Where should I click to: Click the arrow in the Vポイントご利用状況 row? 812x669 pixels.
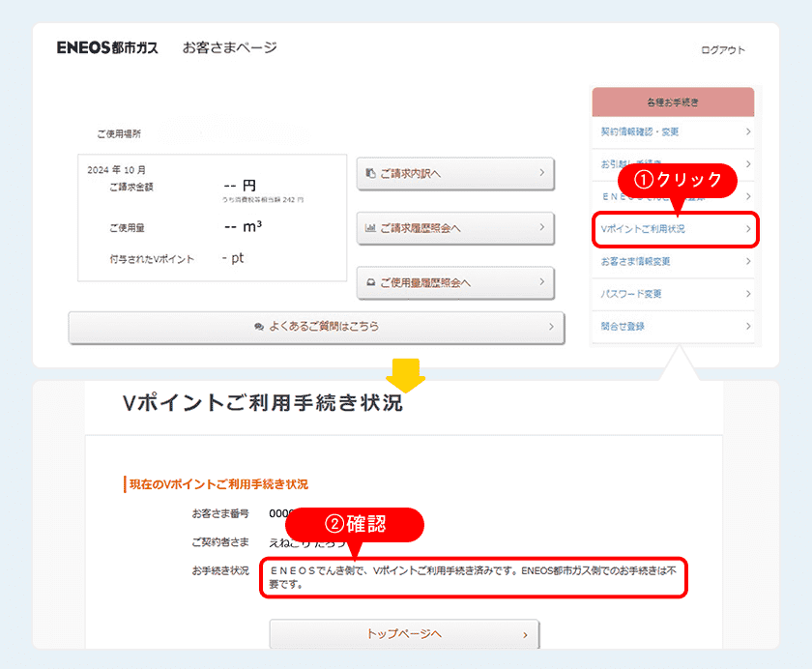748,229
